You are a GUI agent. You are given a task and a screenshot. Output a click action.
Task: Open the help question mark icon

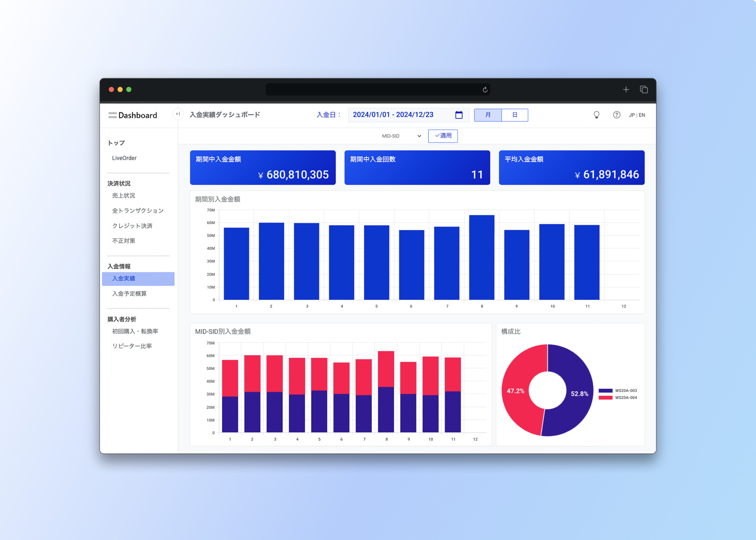[616, 115]
